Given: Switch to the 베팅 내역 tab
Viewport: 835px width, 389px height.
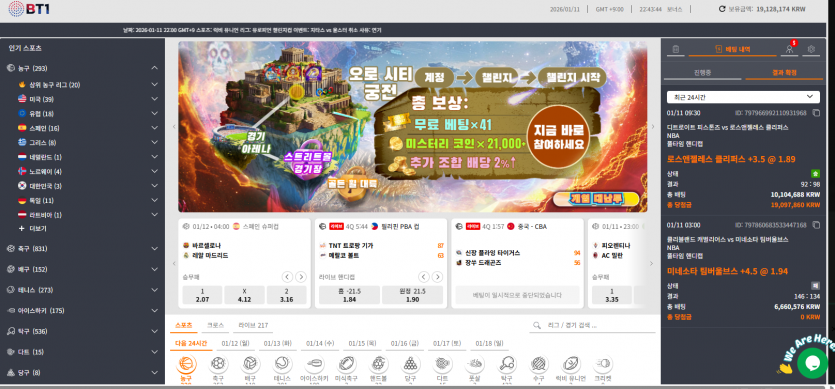Looking at the screenshot, I should click(732, 49).
